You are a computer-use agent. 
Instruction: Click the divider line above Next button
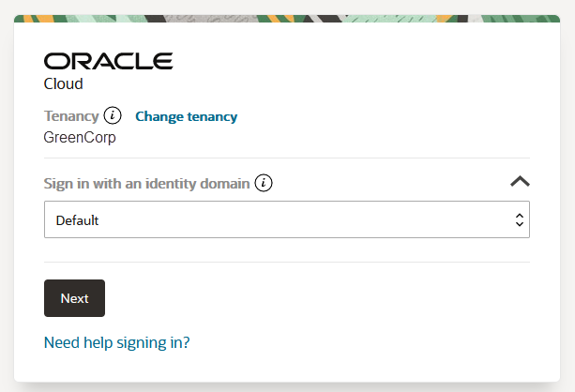287,262
